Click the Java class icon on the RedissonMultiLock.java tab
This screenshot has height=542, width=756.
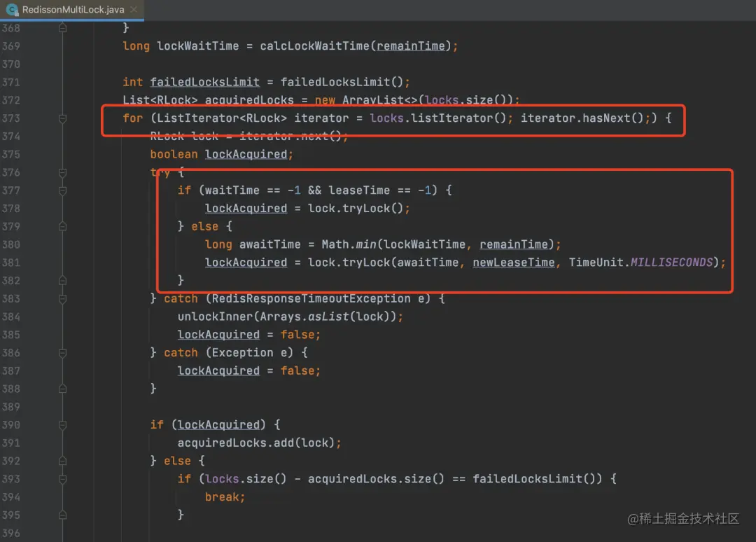click(x=12, y=10)
